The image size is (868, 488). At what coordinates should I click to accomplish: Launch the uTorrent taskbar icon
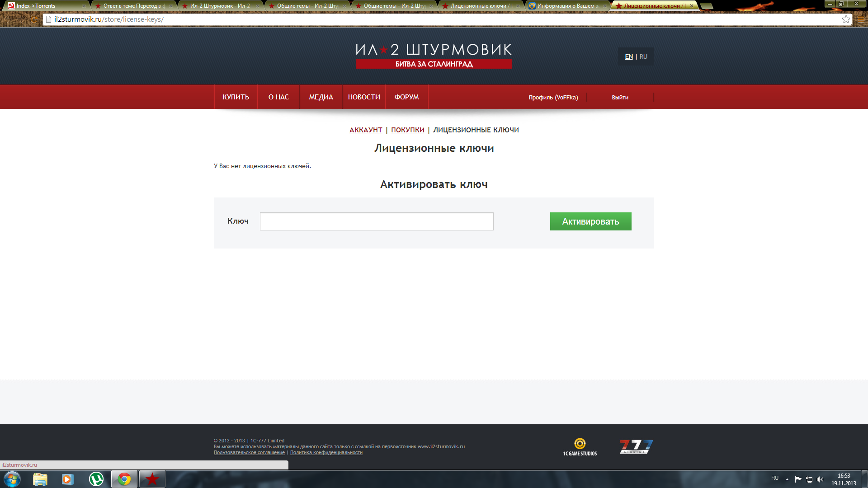(x=96, y=479)
